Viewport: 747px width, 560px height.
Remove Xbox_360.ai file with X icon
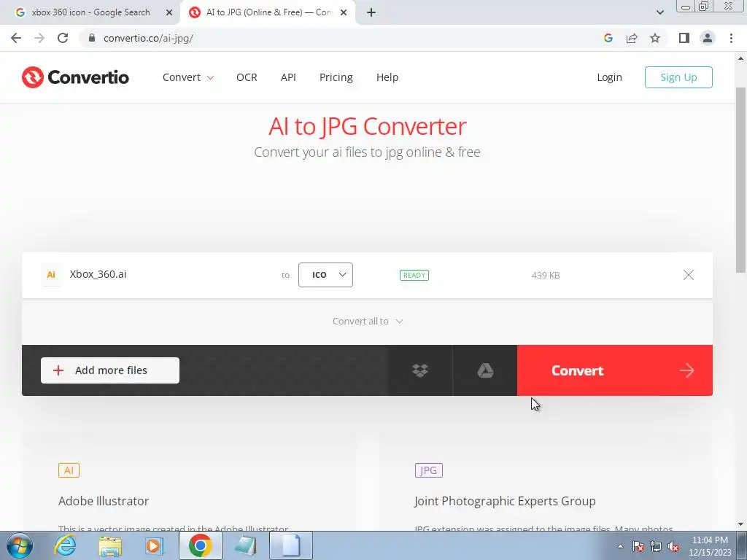689,275
